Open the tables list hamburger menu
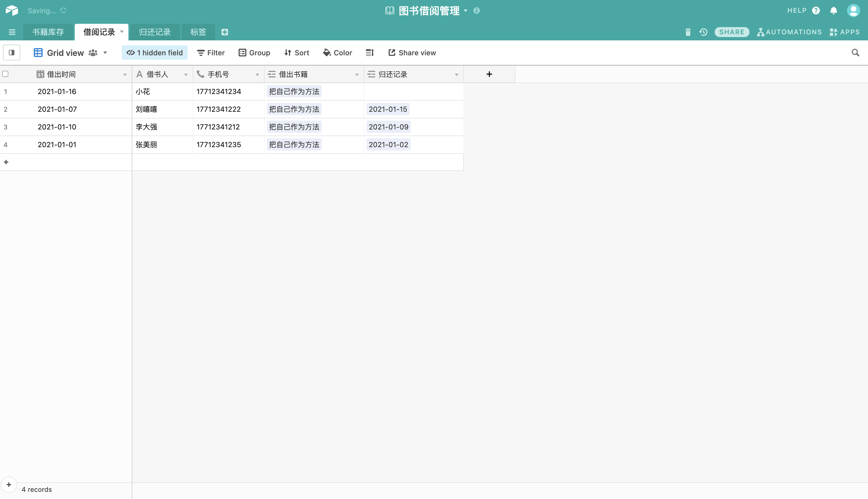This screenshot has height=499, width=868. tap(12, 32)
